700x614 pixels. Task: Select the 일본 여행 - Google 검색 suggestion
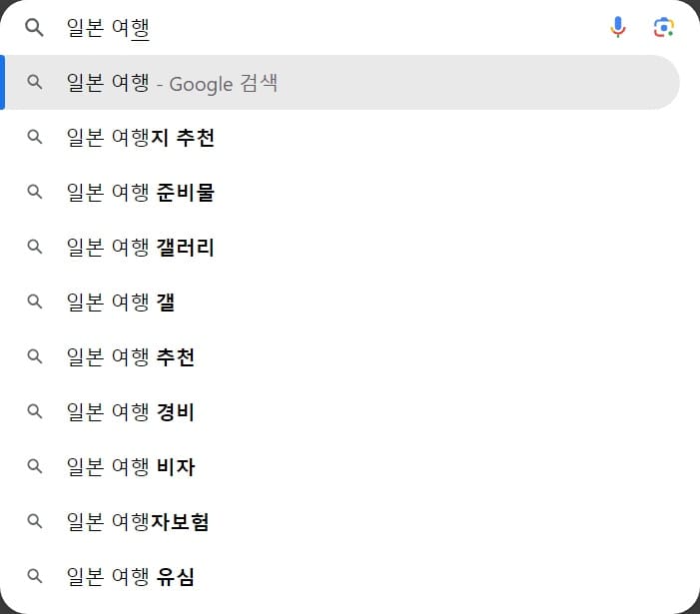[x=172, y=83]
